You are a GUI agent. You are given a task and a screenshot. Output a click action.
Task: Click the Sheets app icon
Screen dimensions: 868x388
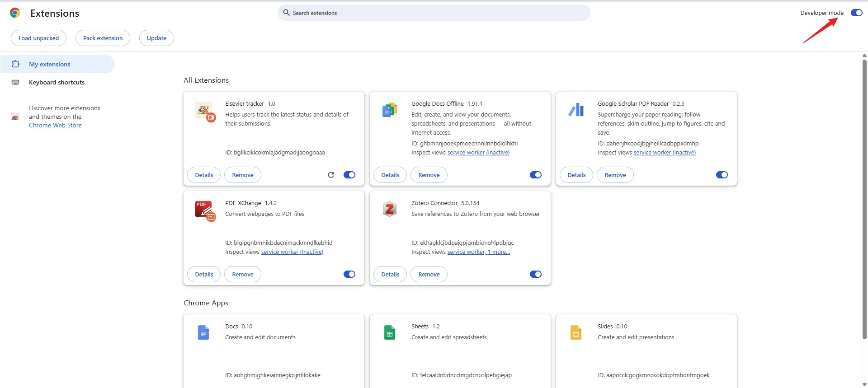click(x=389, y=333)
